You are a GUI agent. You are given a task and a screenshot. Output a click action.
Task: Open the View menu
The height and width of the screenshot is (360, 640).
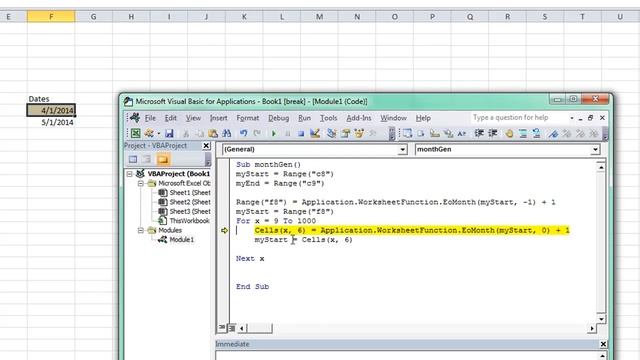(193, 118)
